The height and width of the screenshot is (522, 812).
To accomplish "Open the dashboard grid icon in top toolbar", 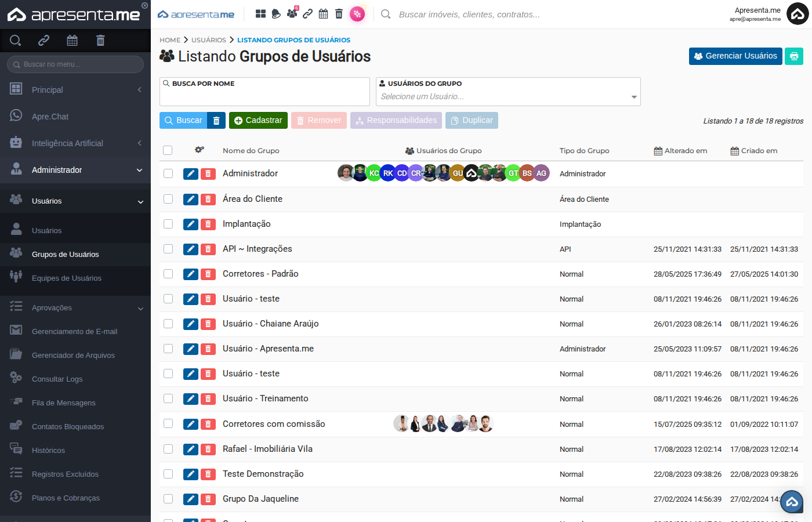I will pyautogui.click(x=260, y=14).
